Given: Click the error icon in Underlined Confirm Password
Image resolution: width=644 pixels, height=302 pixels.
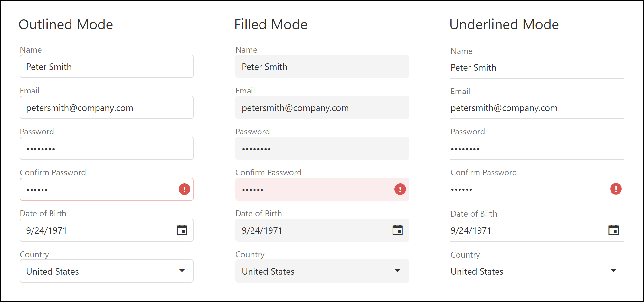Looking at the screenshot, I should tap(616, 189).
